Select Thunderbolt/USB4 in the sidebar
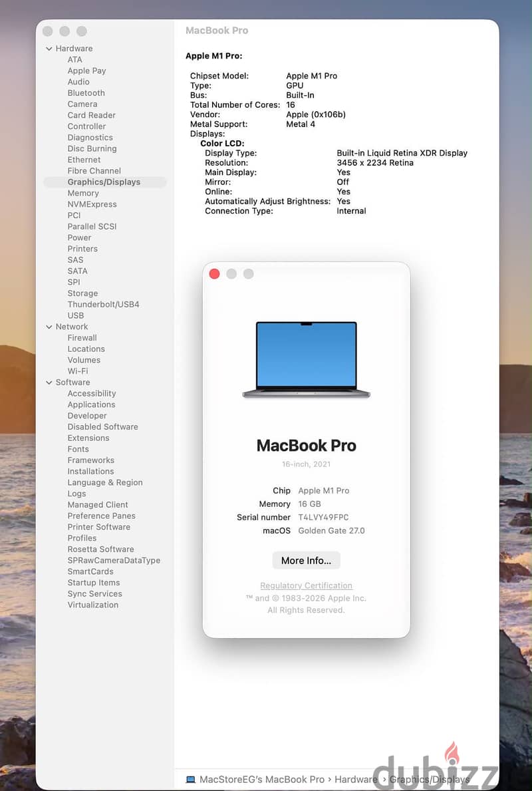 (103, 304)
